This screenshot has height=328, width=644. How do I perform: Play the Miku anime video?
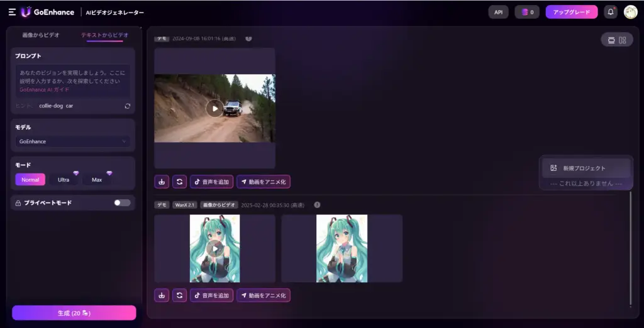pos(214,248)
